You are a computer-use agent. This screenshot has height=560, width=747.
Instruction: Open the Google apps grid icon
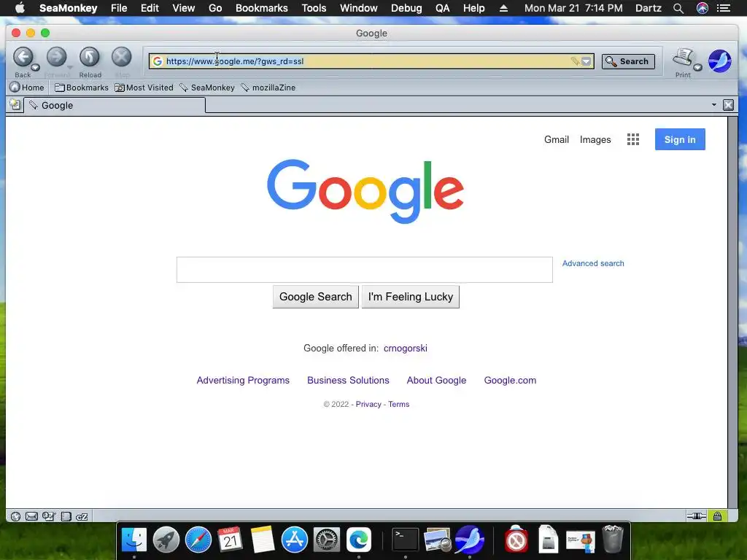(632, 139)
